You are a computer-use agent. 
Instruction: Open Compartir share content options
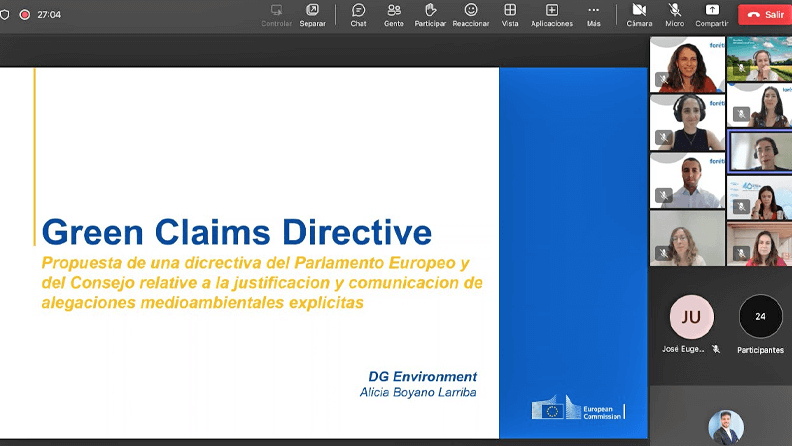click(x=712, y=15)
